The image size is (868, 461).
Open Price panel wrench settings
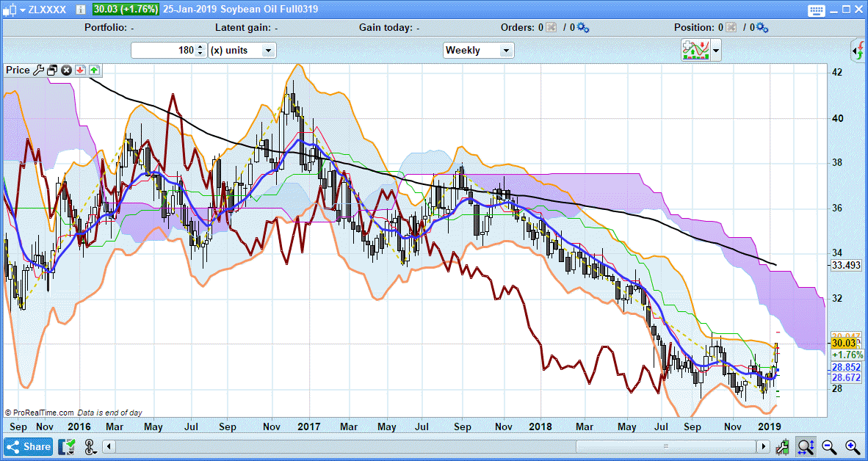[x=38, y=70]
